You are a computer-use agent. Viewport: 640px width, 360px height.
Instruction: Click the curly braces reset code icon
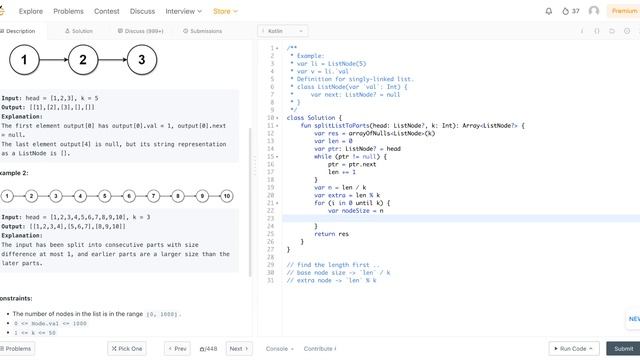pos(597,31)
